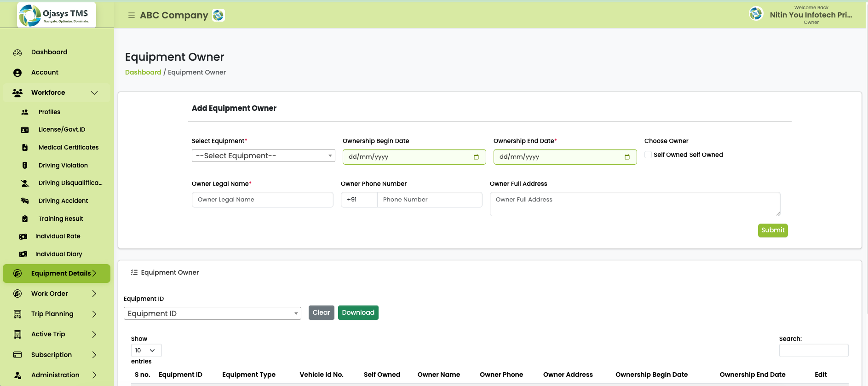868x386 pixels.
Task: Click the ABC Company logo icon
Action: point(218,15)
